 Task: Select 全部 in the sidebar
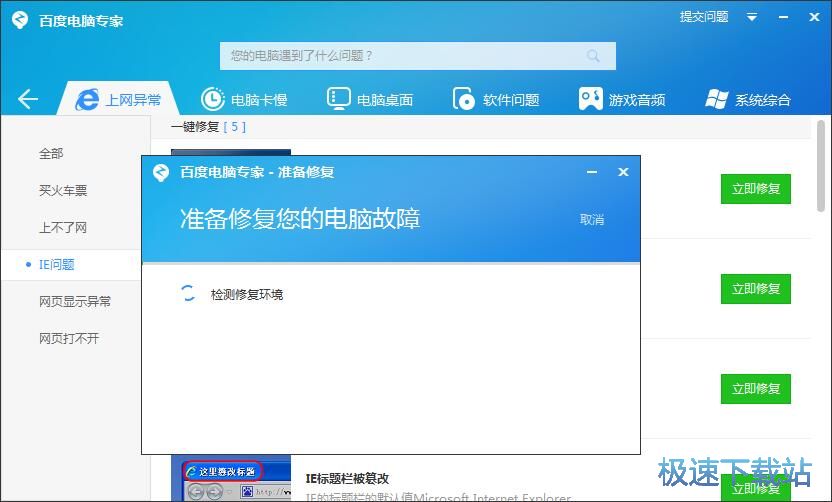[x=51, y=154]
